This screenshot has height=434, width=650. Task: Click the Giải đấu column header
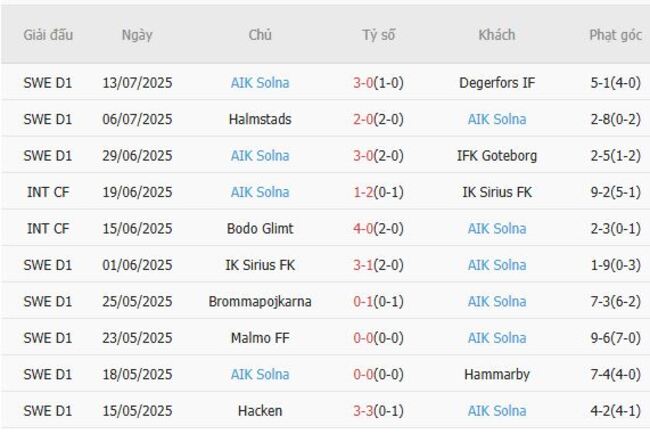(x=48, y=35)
